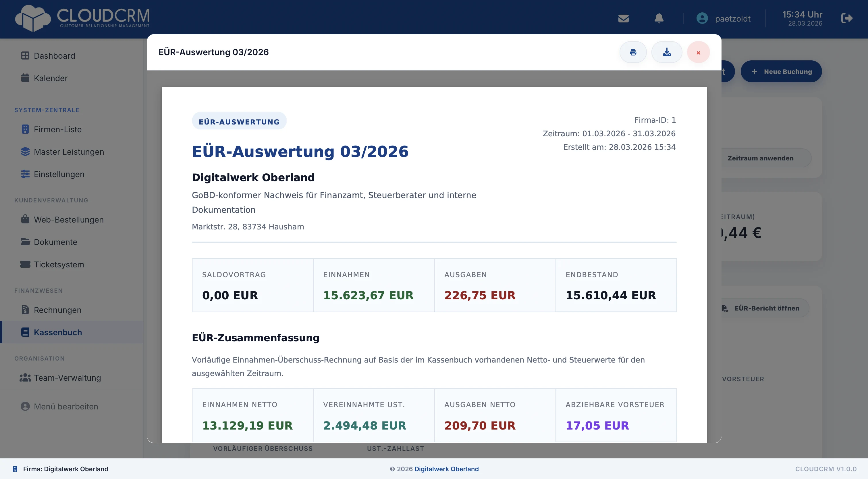
Task: Click the Team-Verwaltung people icon
Action: pyautogui.click(x=25, y=378)
